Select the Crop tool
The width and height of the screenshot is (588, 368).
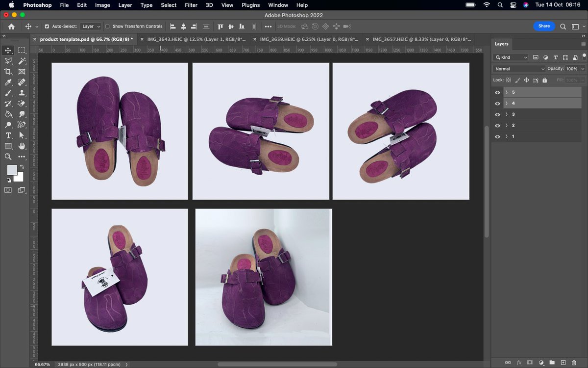[8, 71]
